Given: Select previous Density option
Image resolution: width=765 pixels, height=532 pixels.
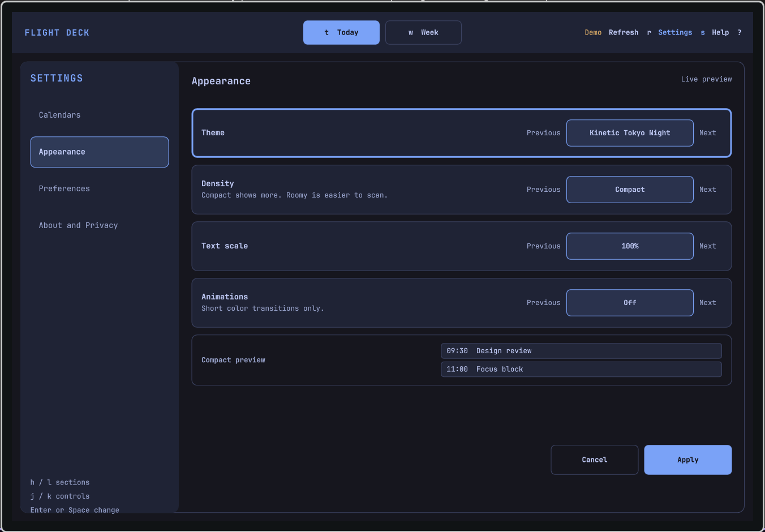Looking at the screenshot, I should click(543, 190).
